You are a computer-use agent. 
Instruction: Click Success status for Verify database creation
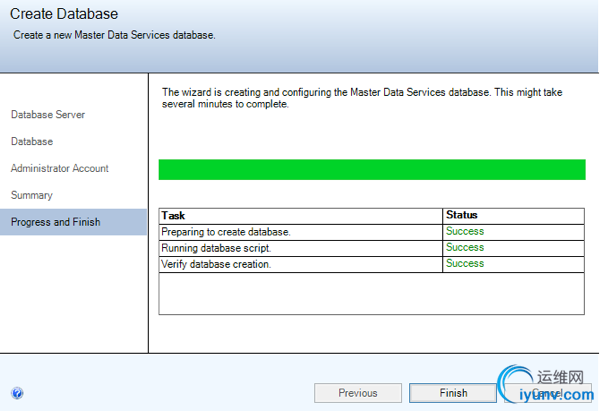click(x=465, y=263)
